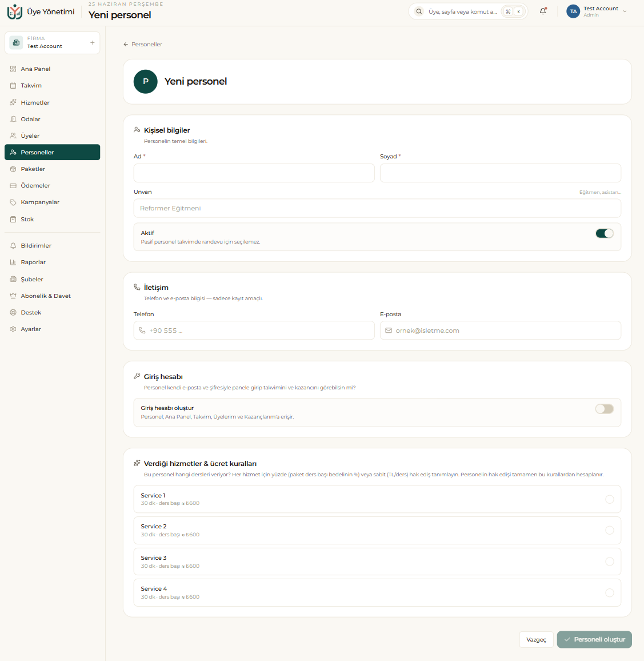644x661 pixels.
Task: Click the Paketler box icon
Action: [x=13, y=169]
